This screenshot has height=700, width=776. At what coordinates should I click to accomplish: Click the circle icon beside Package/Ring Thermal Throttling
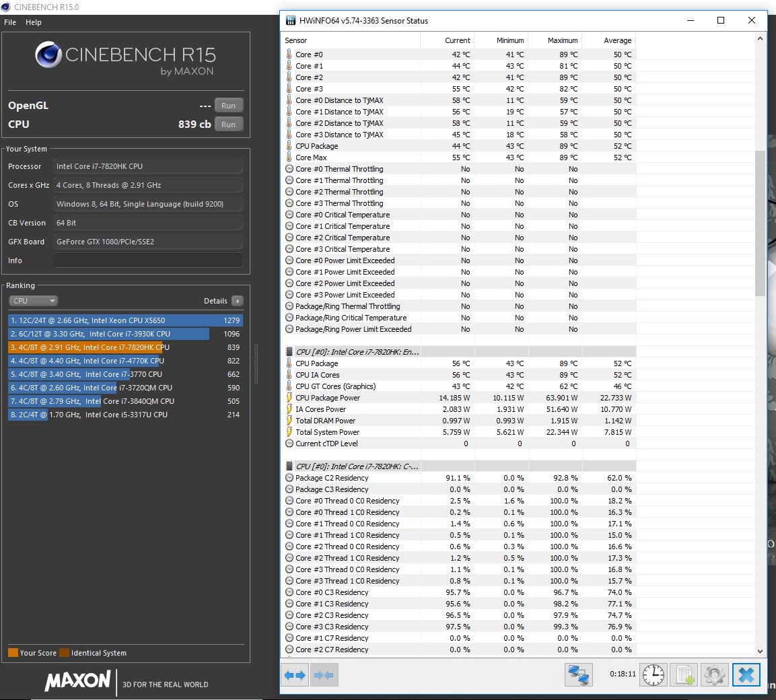[289, 306]
